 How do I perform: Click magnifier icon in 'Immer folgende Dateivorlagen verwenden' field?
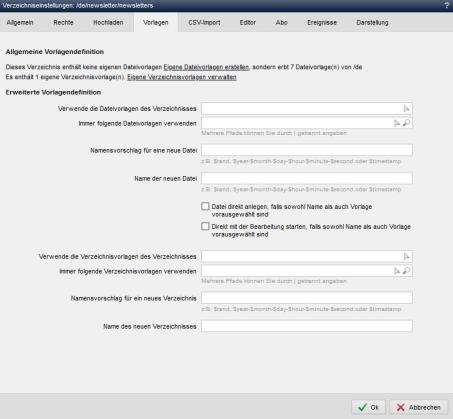(406, 123)
